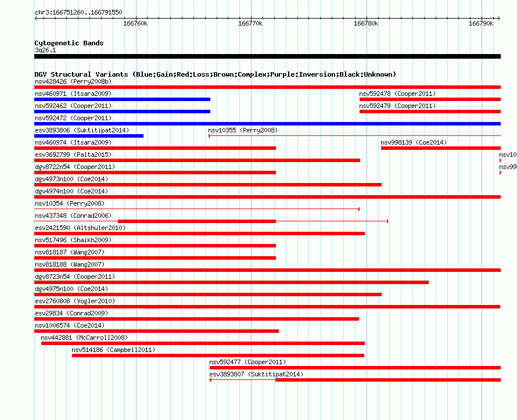
Task: Click the dgv4975n100 (Coe2014) label
Action: [x=71, y=289]
